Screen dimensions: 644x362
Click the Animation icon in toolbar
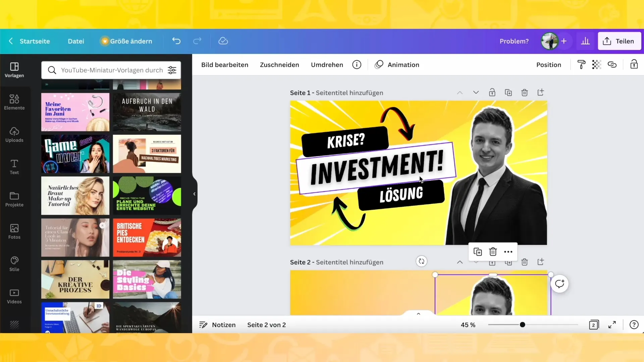coord(379,65)
